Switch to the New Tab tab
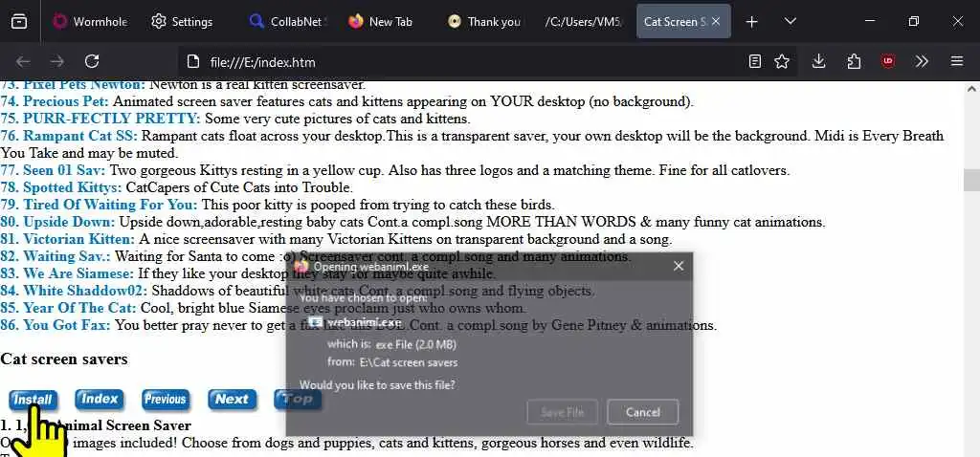The width and height of the screenshot is (980, 457). pyautogui.click(x=381, y=21)
